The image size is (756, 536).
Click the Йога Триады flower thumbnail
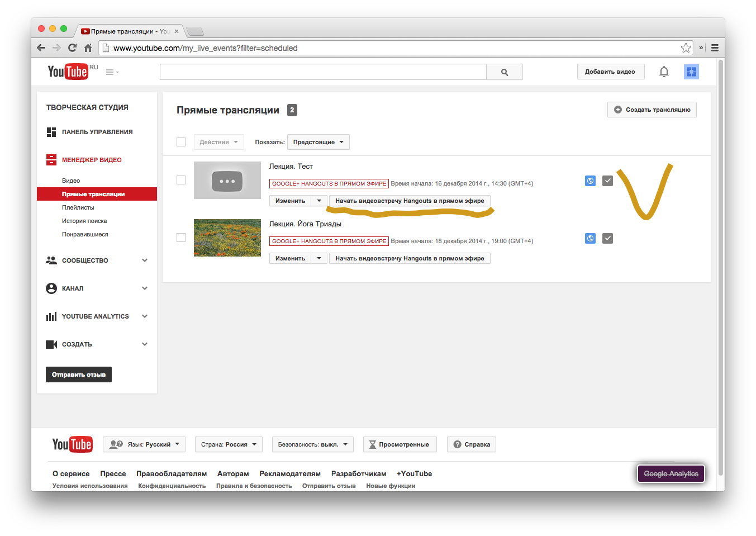point(227,238)
